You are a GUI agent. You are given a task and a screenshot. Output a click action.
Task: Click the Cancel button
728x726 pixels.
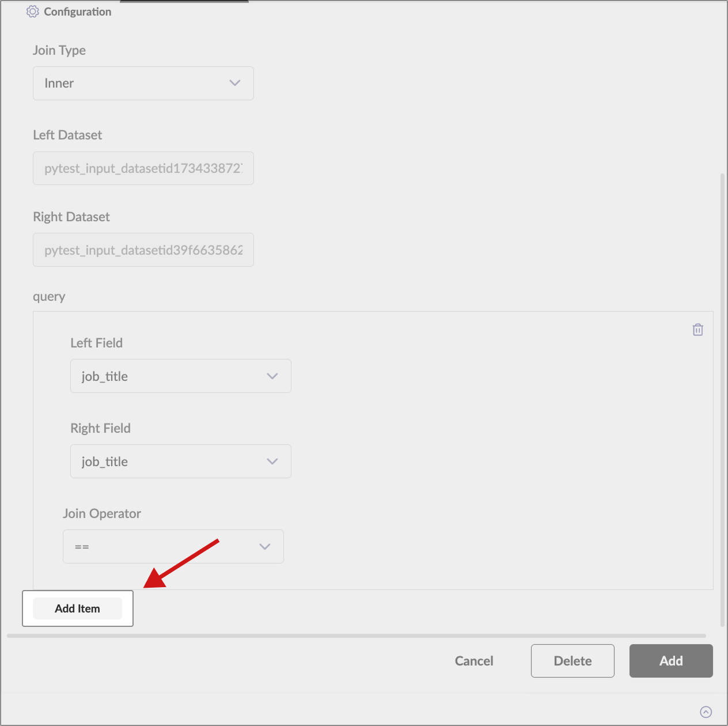coord(473,661)
